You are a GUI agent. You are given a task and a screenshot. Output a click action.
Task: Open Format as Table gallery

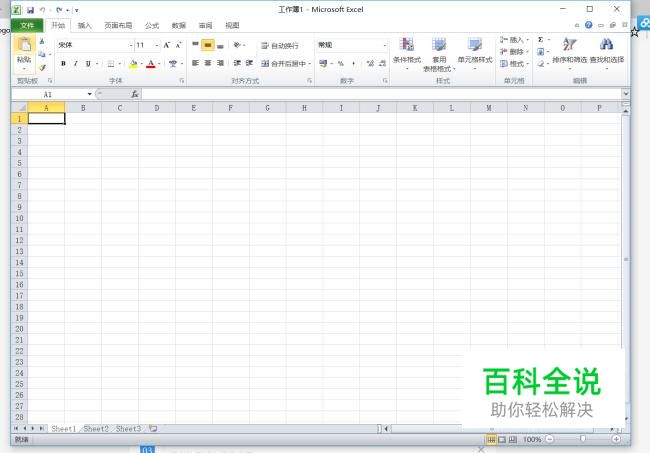click(x=439, y=54)
